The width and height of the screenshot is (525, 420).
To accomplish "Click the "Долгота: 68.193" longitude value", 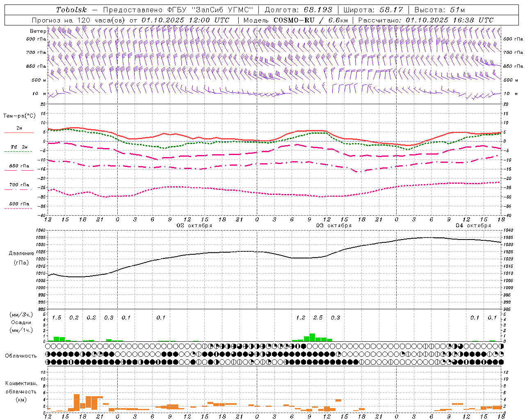I will point(298,10).
